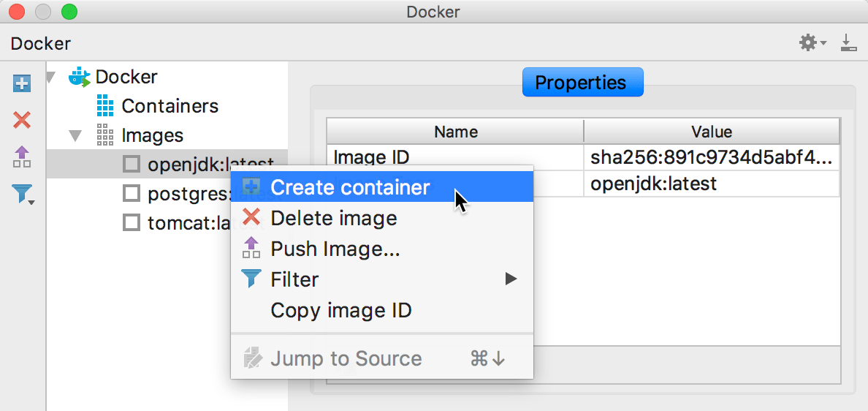The width and height of the screenshot is (868, 411).
Task: Toggle the tomcat image checkbox
Action: click(132, 223)
